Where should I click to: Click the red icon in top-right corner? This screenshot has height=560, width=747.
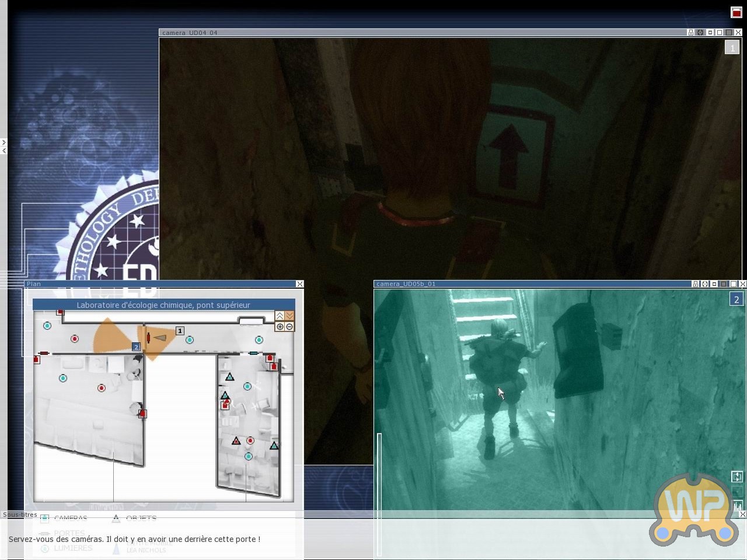736,12
